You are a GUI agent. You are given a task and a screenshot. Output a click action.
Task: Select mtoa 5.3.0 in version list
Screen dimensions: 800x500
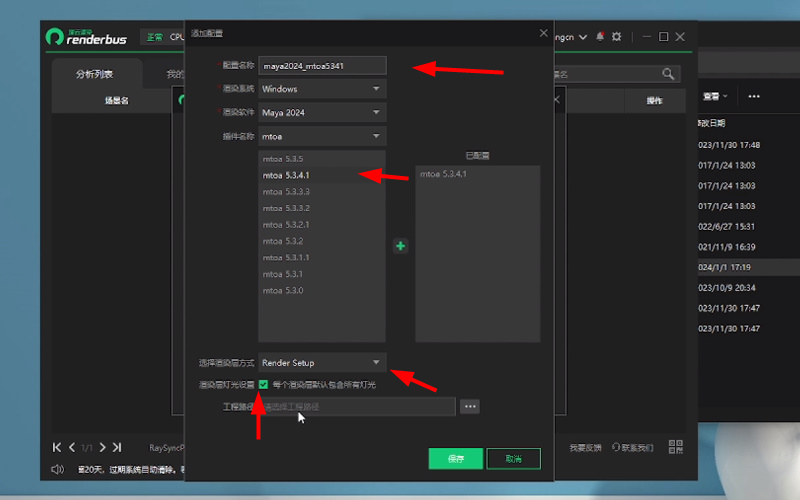322,291
